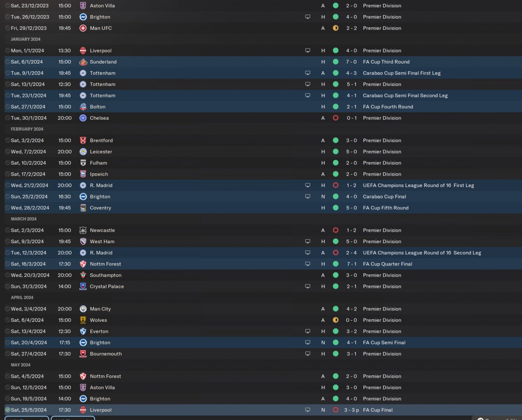Image resolution: width=522 pixels, height=420 pixels.
Task: Click the Newcastle club crest
Action: tap(83, 230)
